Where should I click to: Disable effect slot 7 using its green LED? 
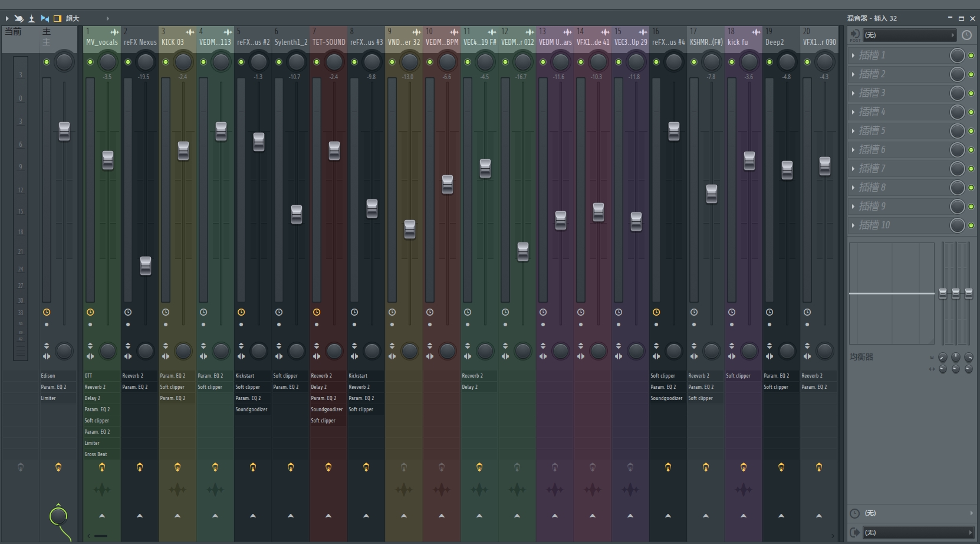pyautogui.click(x=971, y=169)
